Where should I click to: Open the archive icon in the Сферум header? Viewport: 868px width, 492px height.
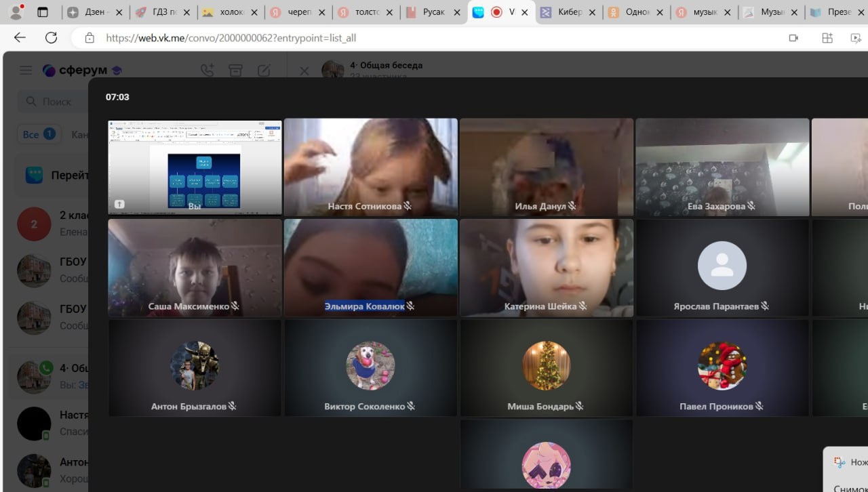[235, 70]
